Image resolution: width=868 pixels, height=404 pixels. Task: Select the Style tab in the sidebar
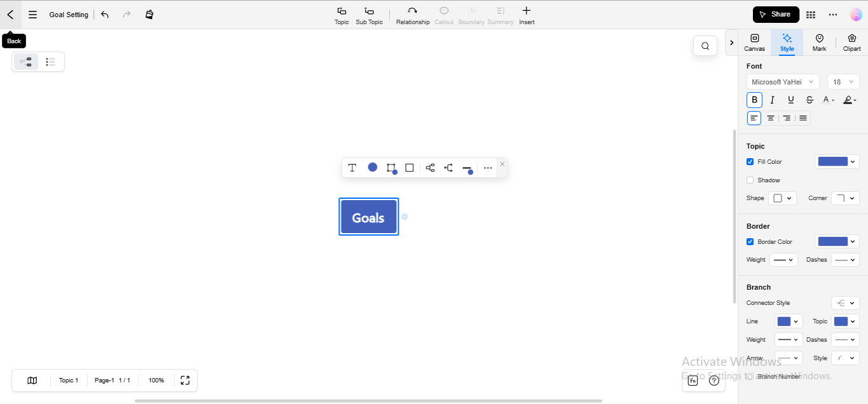pyautogui.click(x=787, y=42)
